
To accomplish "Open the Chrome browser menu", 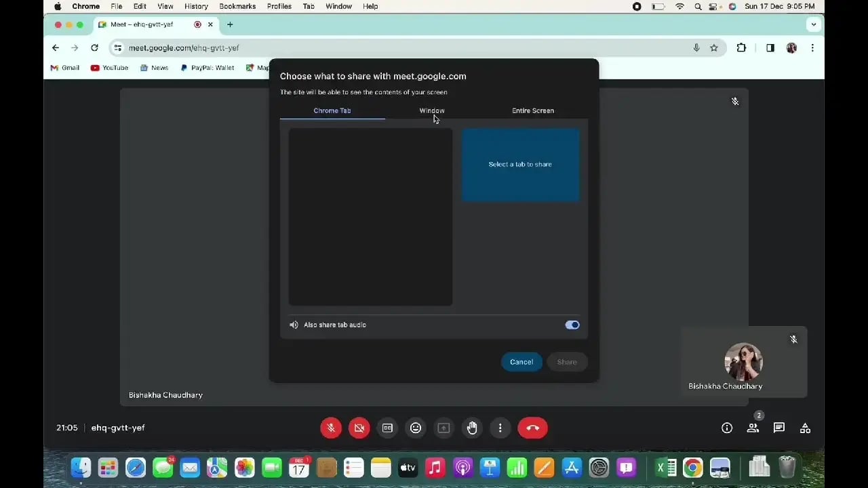I will (x=812, y=47).
